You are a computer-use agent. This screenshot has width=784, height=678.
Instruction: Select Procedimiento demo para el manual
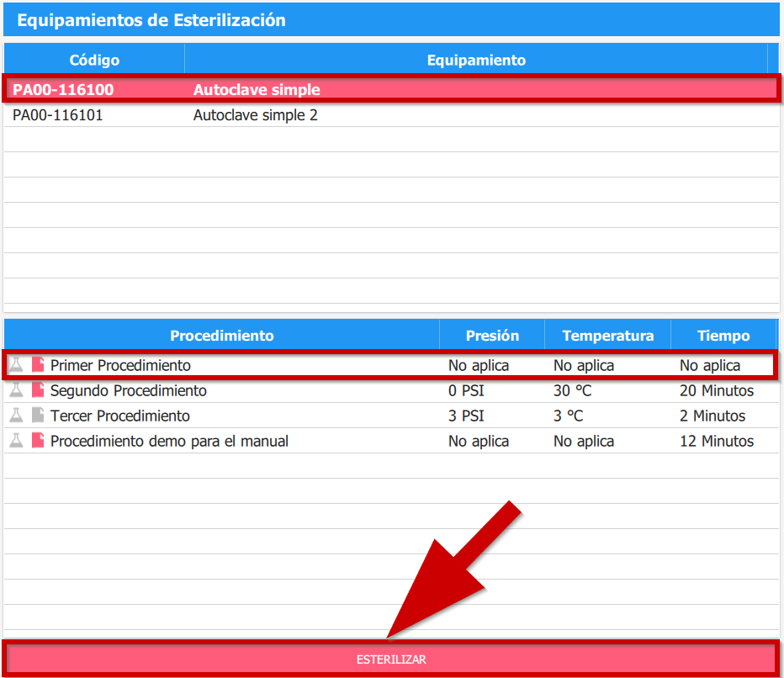[169, 441]
